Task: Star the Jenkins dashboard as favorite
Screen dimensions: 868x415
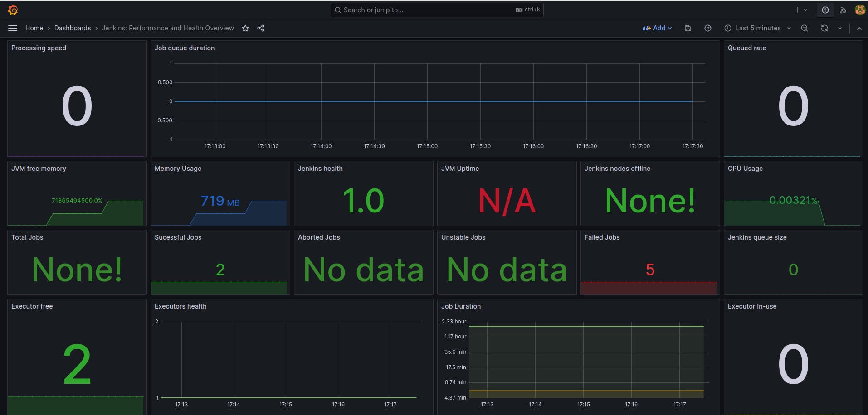Action: (245, 28)
